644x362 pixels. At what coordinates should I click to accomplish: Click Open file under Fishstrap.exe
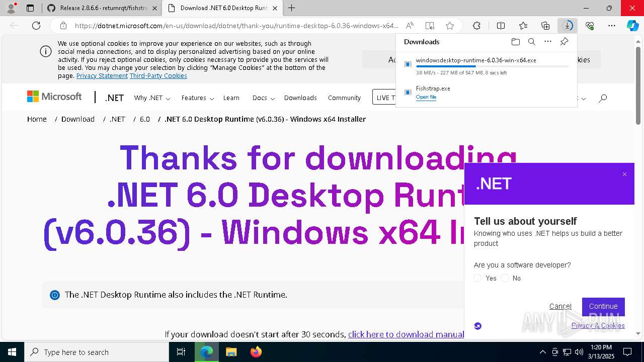coord(426,97)
